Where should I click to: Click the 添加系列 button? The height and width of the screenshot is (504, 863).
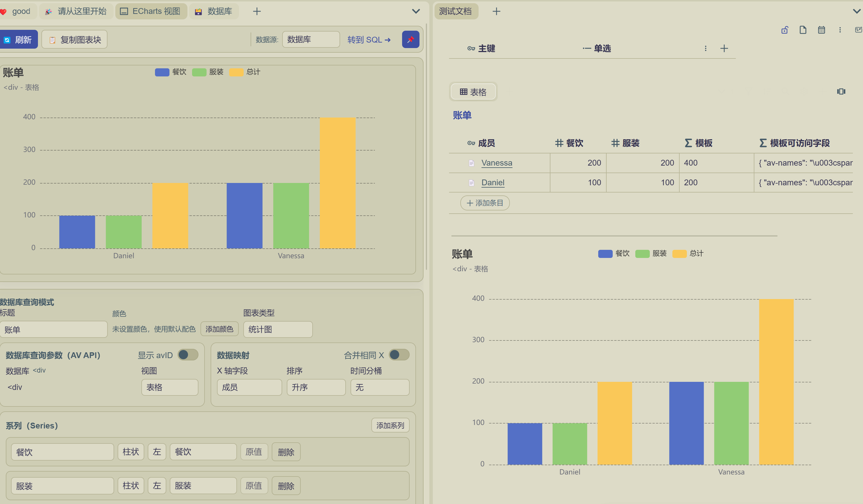point(390,425)
